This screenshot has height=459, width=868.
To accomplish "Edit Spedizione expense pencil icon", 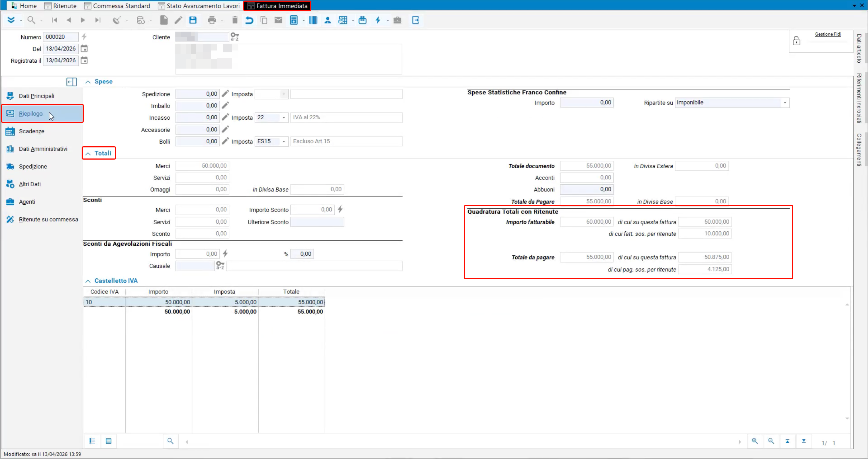I will point(225,94).
